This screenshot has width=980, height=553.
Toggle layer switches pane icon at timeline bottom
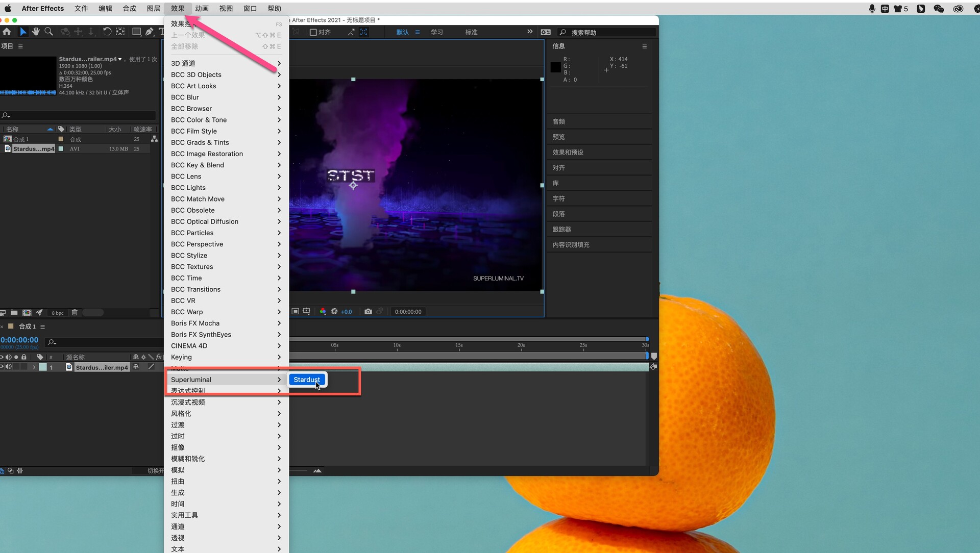(x=2, y=471)
